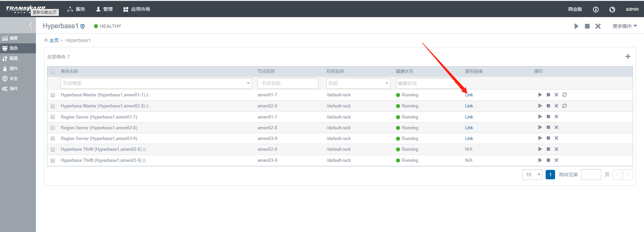The height and width of the screenshot is (232, 644).
Task: Click the start service play icon in header
Action: [576, 26]
